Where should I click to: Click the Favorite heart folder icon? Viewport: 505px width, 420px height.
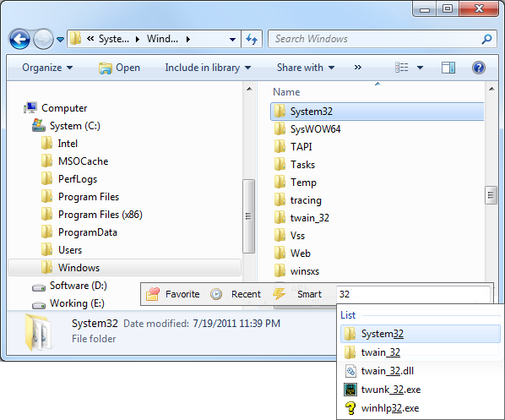point(153,294)
